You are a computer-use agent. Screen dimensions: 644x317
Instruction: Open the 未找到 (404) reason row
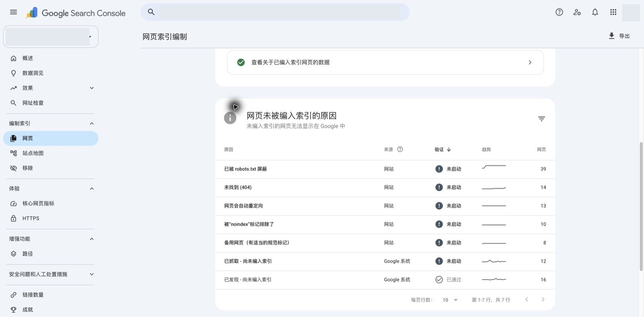coord(385,188)
